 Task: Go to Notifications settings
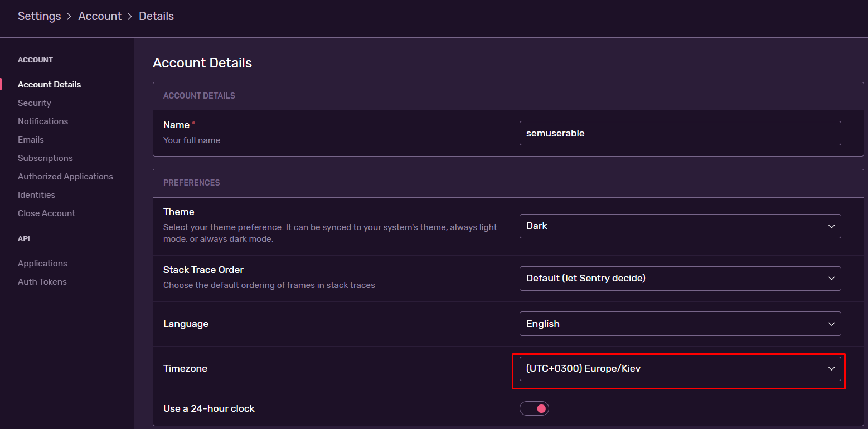tap(43, 121)
